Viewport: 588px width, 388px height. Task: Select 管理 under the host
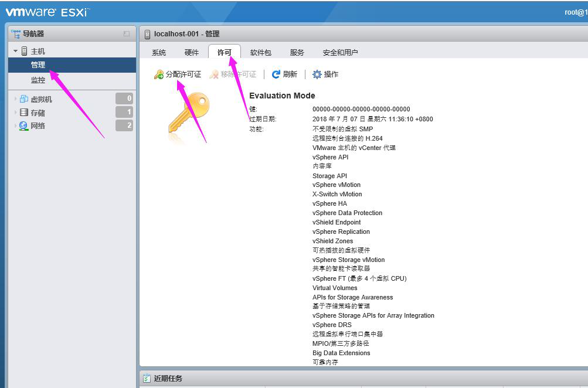click(72, 65)
